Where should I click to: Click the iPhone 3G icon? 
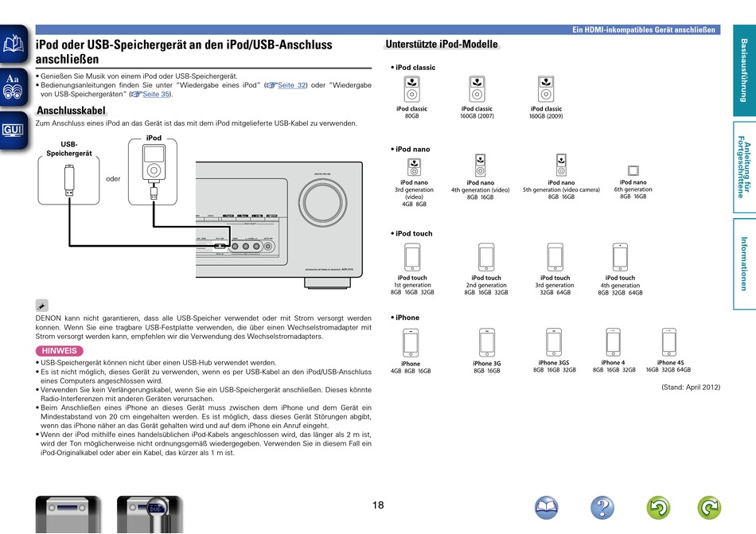pyautogui.click(x=487, y=343)
